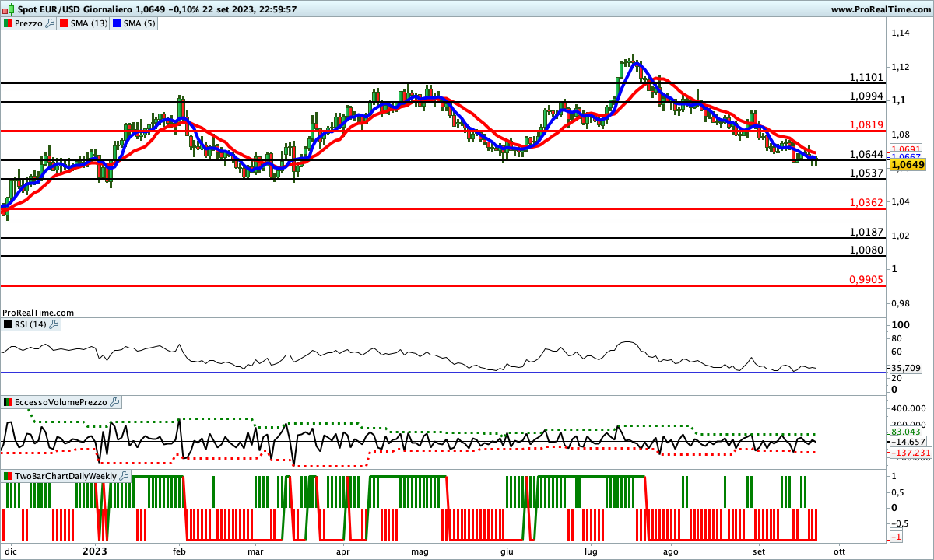Select the EccessoVolumePrezzo panel label
The height and width of the screenshot is (560, 934).
point(61,402)
